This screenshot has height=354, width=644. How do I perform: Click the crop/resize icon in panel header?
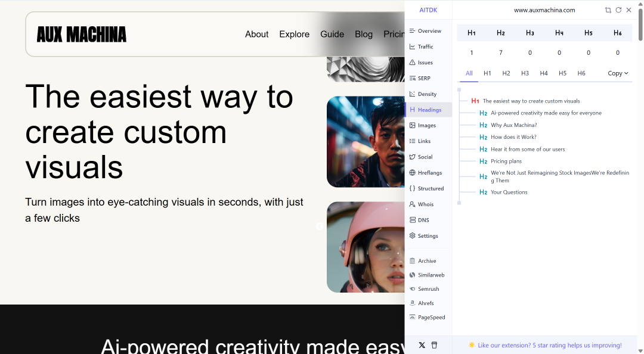pyautogui.click(x=608, y=10)
